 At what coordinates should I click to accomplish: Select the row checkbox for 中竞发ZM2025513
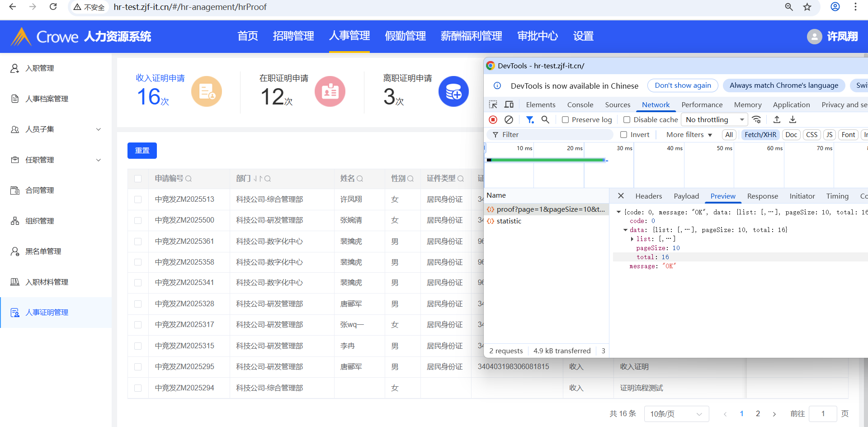coord(138,199)
